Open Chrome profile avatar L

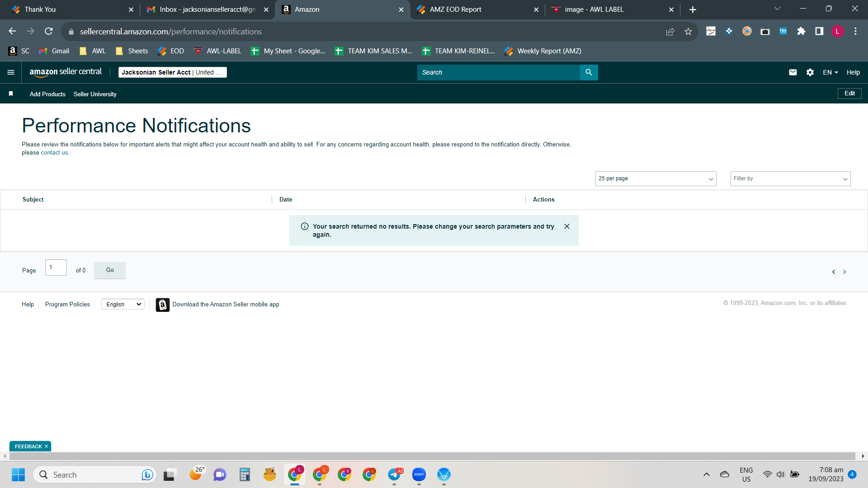pyautogui.click(x=837, y=31)
